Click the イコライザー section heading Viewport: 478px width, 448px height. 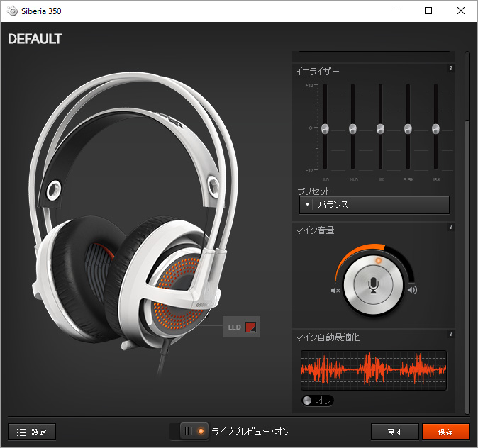[x=317, y=72]
